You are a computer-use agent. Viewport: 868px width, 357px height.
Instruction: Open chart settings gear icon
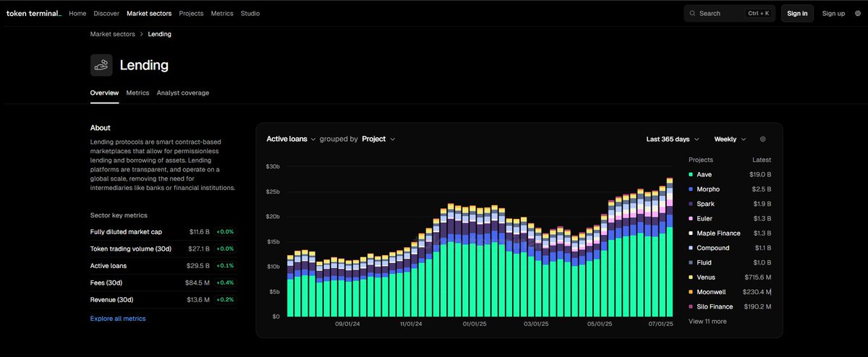[x=762, y=139]
